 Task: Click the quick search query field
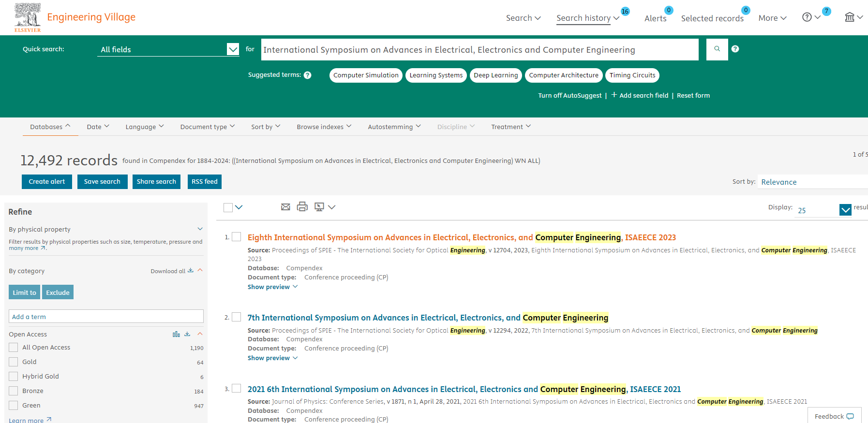(480, 49)
